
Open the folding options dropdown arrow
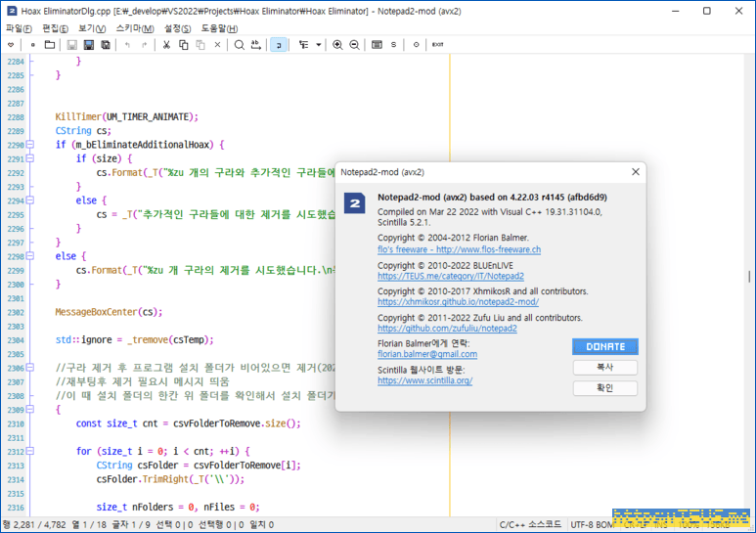click(x=318, y=45)
